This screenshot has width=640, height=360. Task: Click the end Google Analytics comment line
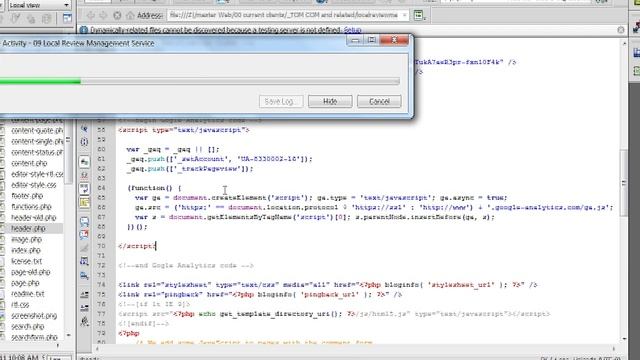[186, 266]
